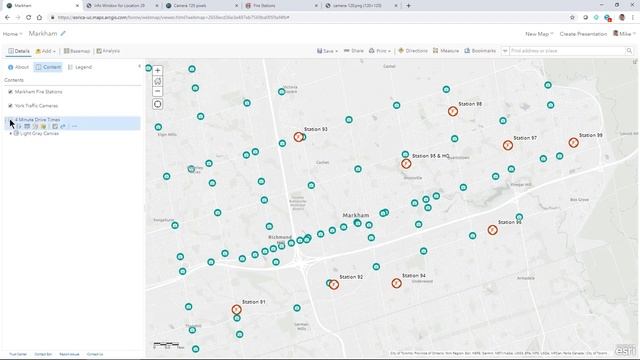
Task: Open the Mike account dropdown
Action: (624, 34)
